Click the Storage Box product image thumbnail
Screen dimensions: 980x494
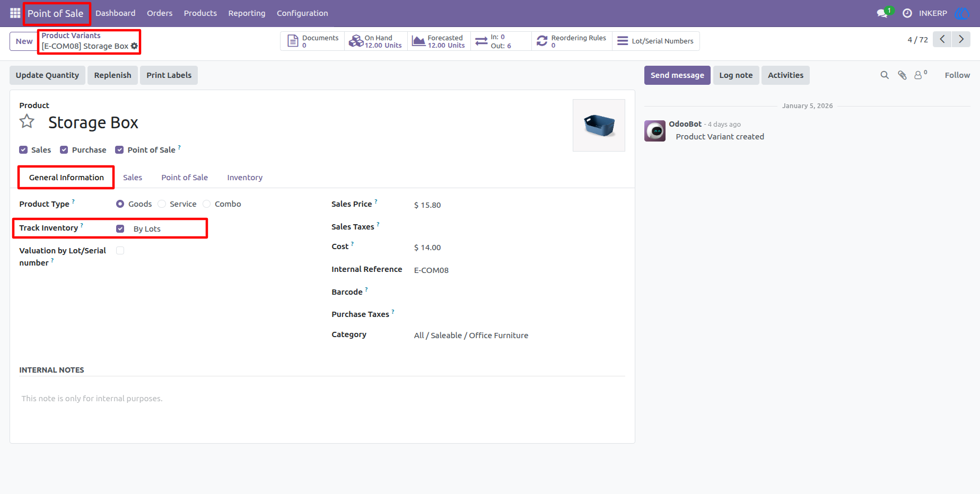click(x=599, y=125)
